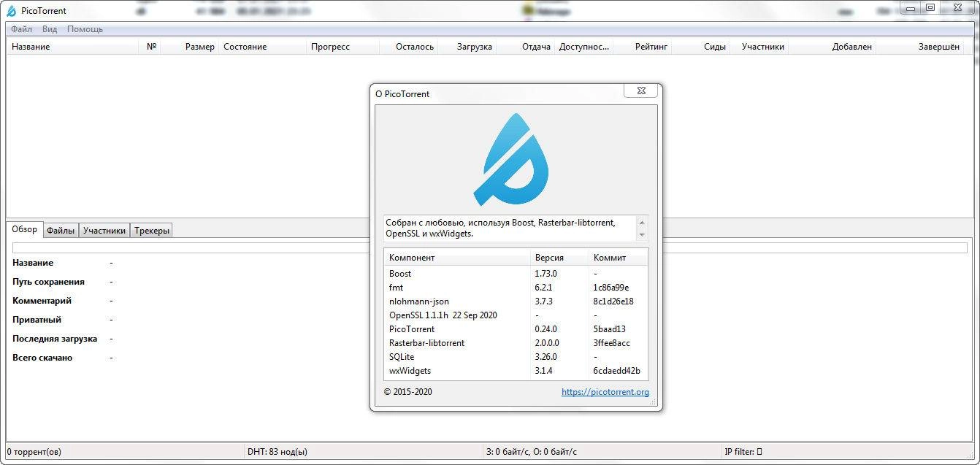Sort torrents by Осталось column
This screenshot has height=465, width=980.
coord(408,47)
